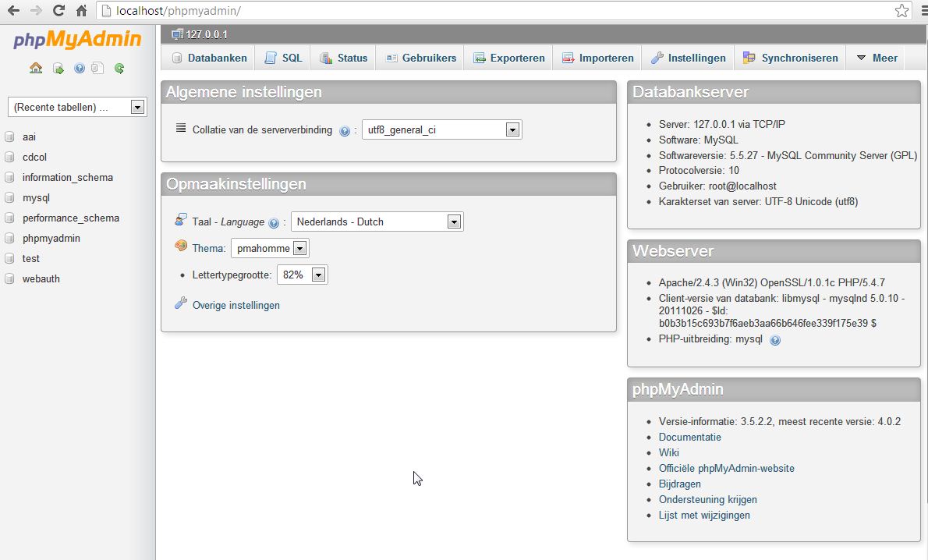Open the webauth database
Viewport: 928px width, 560px height.
click(41, 278)
